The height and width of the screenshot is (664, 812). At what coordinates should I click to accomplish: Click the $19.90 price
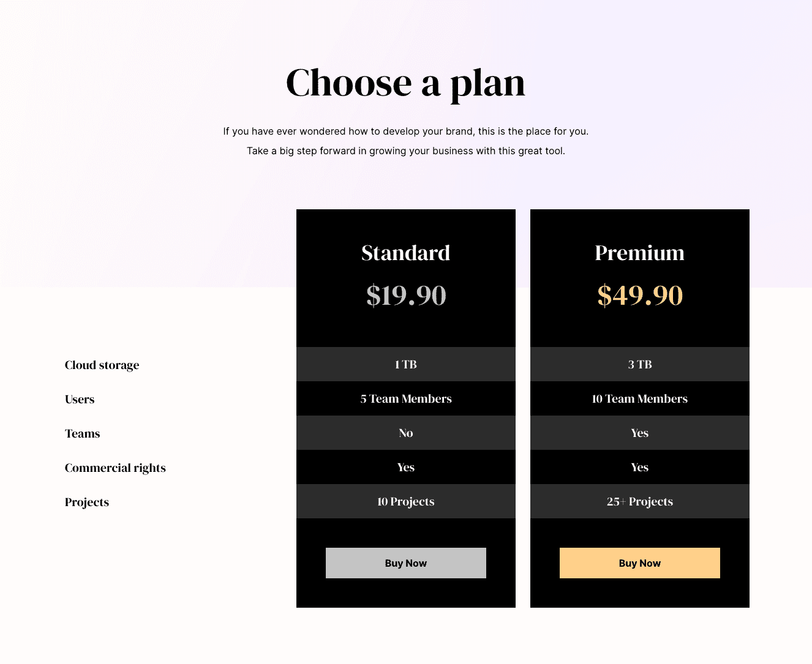coord(406,295)
